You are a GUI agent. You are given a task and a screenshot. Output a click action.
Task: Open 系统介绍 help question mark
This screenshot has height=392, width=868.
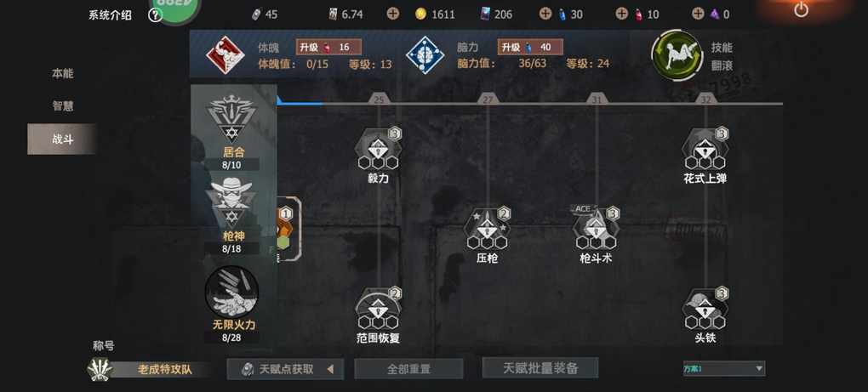coord(155,15)
